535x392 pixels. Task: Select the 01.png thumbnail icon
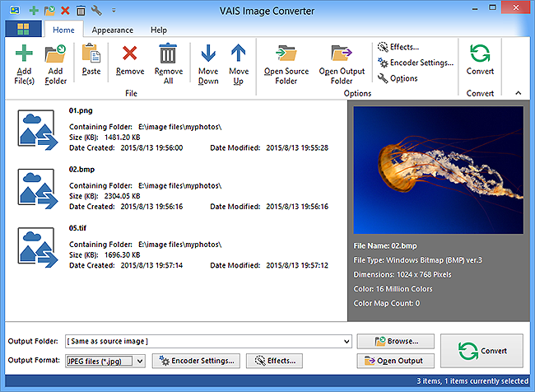(38, 130)
